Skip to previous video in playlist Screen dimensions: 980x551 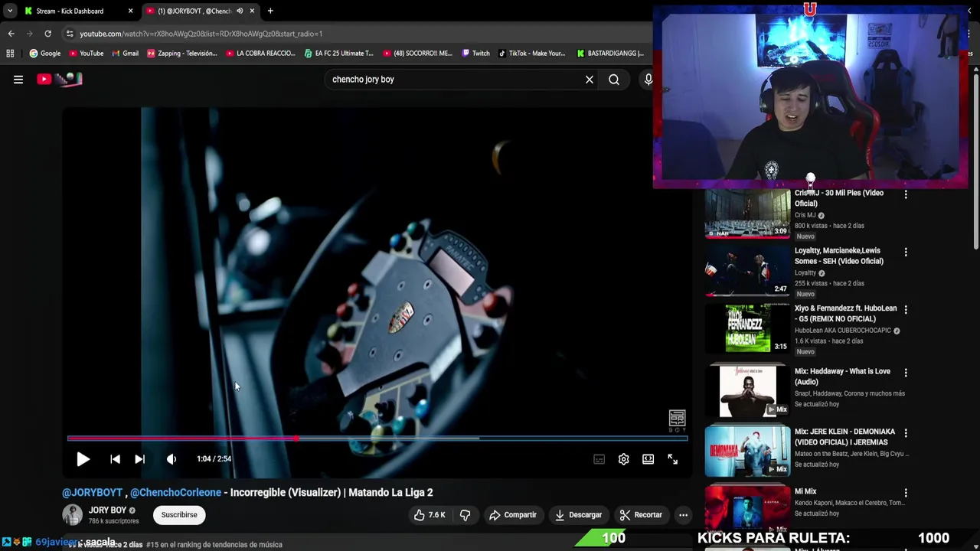(115, 459)
